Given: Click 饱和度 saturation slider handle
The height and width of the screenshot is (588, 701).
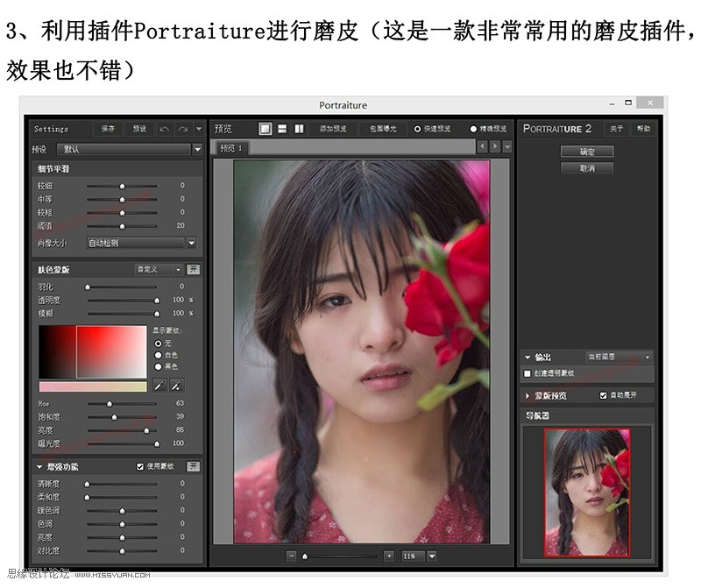Looking at the screenshot, I should point(115,417).
